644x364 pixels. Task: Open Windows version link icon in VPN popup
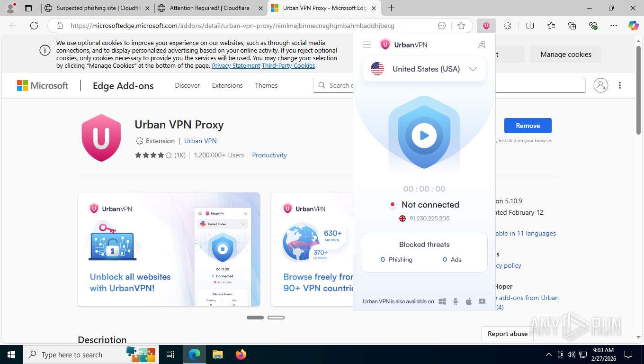pyautogui.click(x=442, y=301)
